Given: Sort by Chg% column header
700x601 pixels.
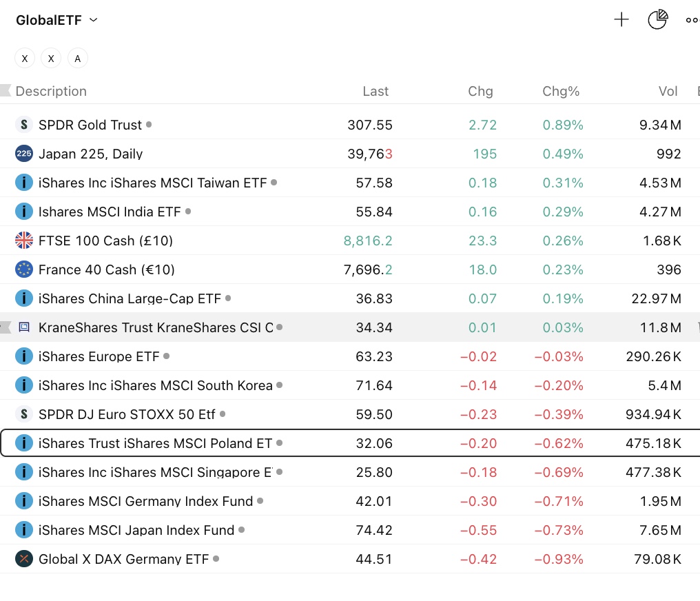Looking at the screenshot, I should 561,91.
